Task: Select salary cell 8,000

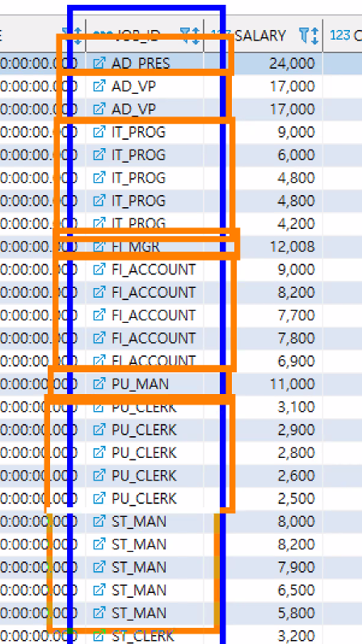Action: pyautogui.click(x=263, y=522)
